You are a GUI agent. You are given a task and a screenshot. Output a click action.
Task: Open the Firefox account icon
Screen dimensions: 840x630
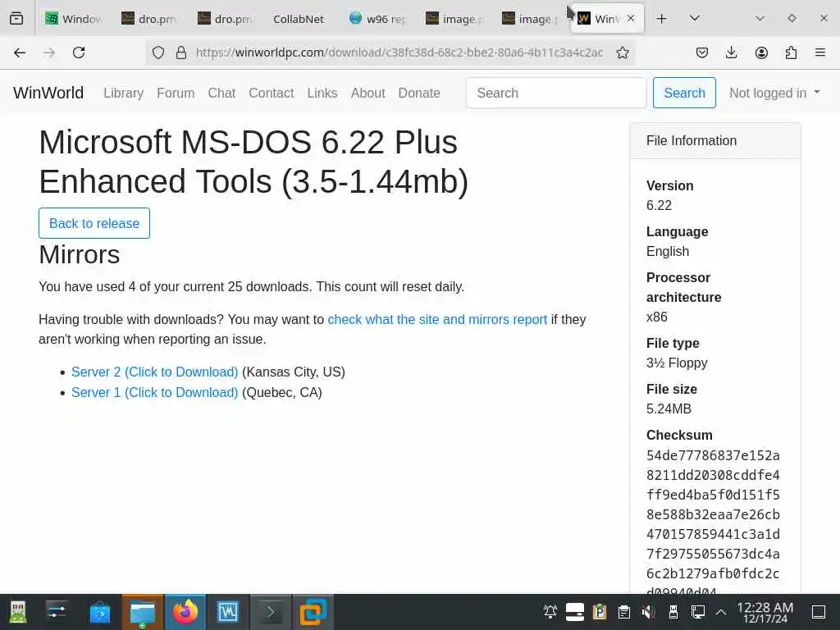pyautogui.click(x=761, y=52)
